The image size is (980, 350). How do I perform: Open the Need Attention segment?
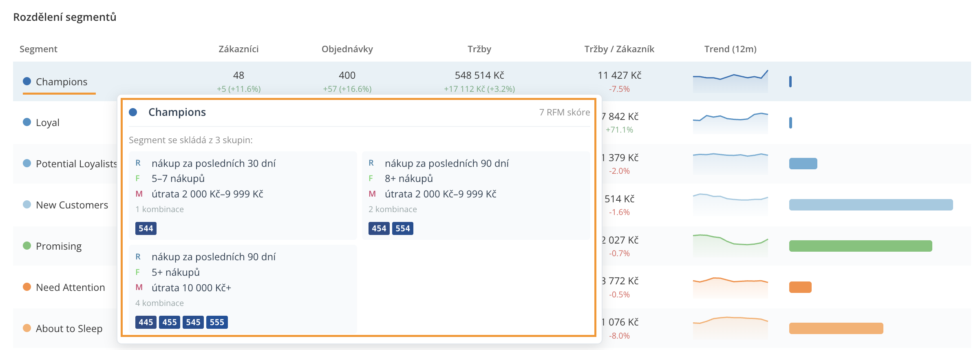[x=71, y=287]
